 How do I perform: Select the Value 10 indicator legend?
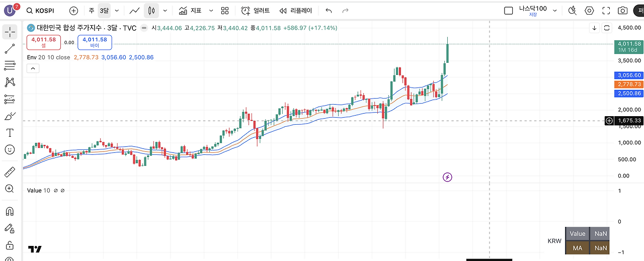coord(38,191)
